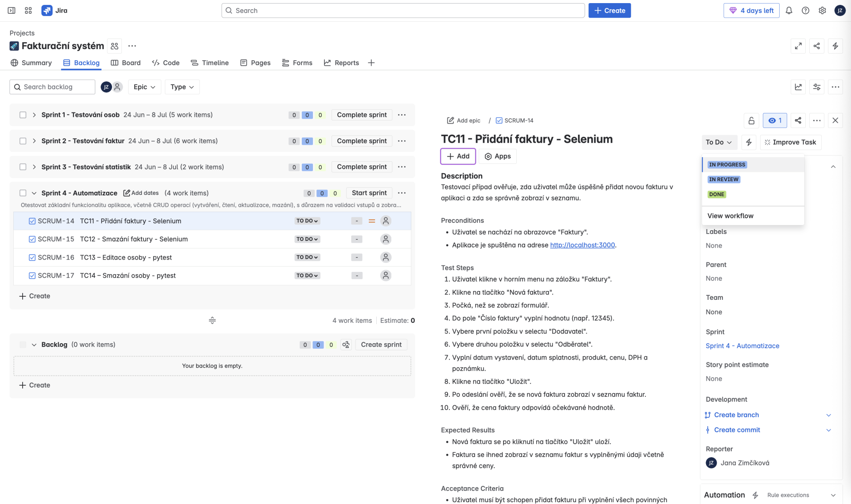Click the issue lock restriction icon

(751, 120)
